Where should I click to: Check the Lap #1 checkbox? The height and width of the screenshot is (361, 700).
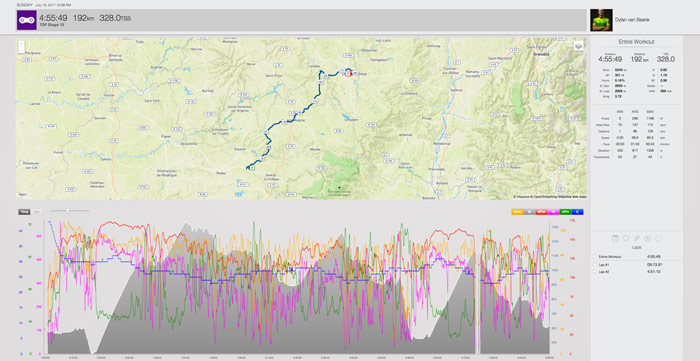(x=595, y=264)
